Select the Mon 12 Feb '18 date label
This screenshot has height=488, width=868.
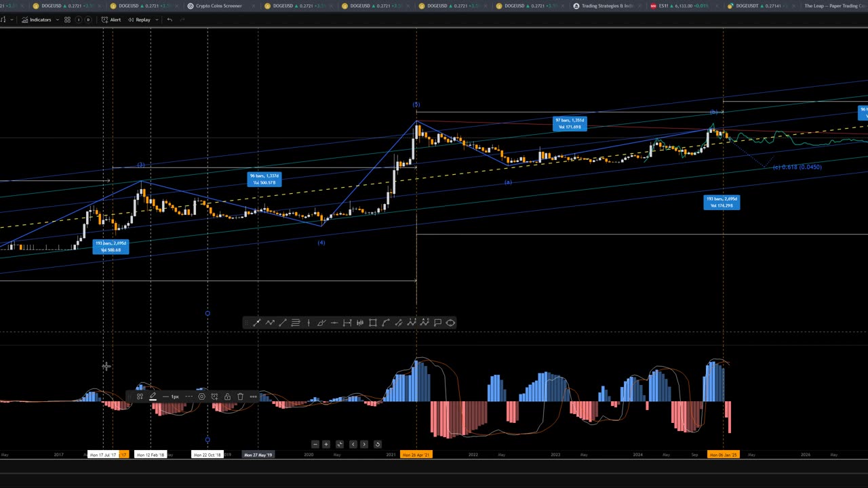[x=151, y=455]
